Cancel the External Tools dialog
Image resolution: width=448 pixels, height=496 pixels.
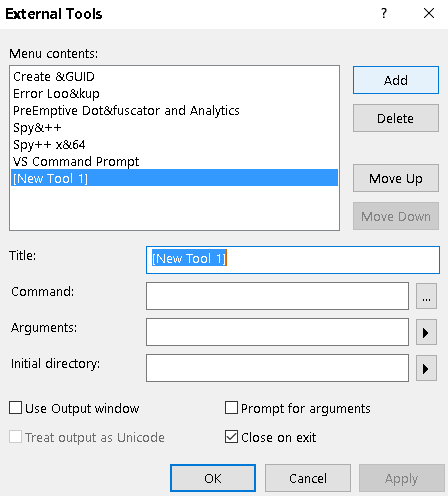[x=308, y=478]
